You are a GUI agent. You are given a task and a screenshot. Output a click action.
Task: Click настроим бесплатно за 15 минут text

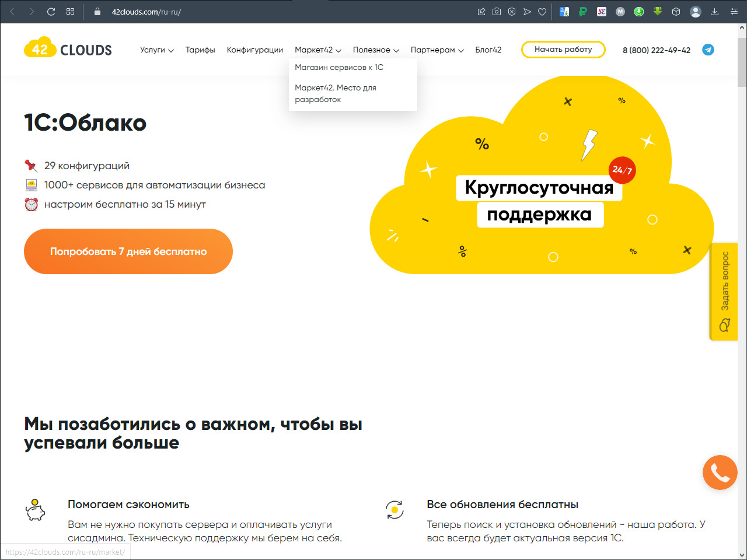(x=125, y=204)
